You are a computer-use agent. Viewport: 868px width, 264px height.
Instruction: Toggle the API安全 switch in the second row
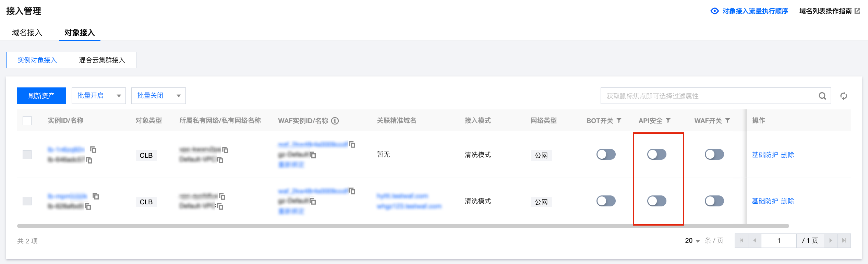click(657, 201)
